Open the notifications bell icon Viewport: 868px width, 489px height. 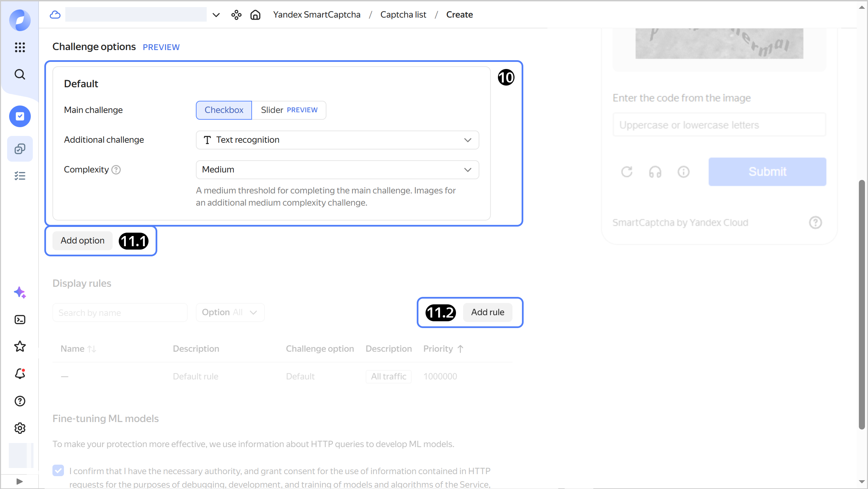tap(20, 374)
